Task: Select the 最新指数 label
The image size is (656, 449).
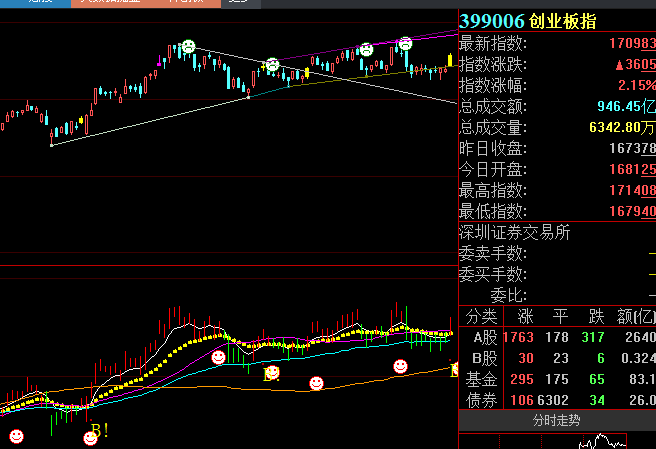Action: click(493, 43)
